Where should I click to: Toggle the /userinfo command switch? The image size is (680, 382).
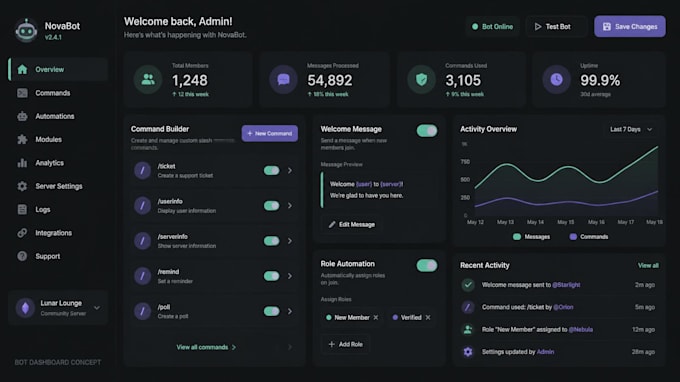[271, 206]
